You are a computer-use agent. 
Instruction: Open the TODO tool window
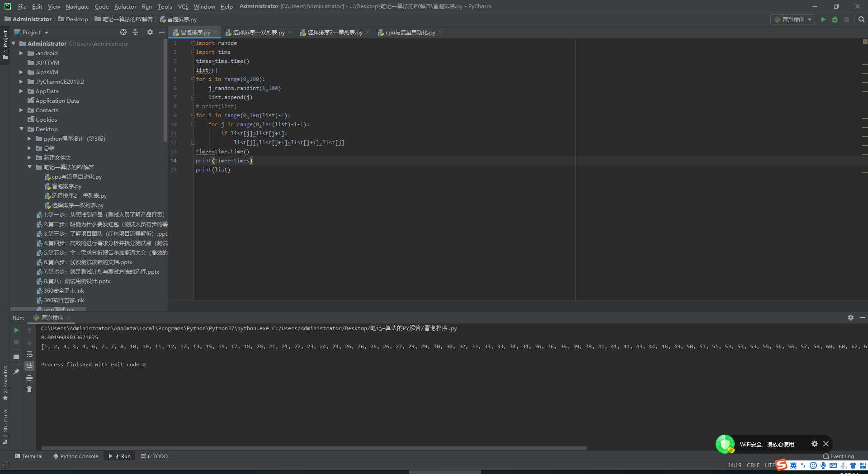(154, 456)
